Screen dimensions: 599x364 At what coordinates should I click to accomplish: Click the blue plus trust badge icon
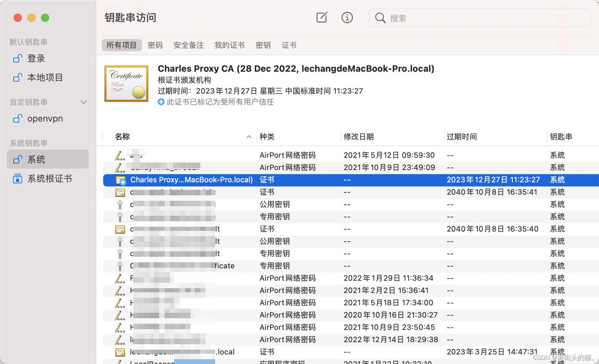pos(161,102)
